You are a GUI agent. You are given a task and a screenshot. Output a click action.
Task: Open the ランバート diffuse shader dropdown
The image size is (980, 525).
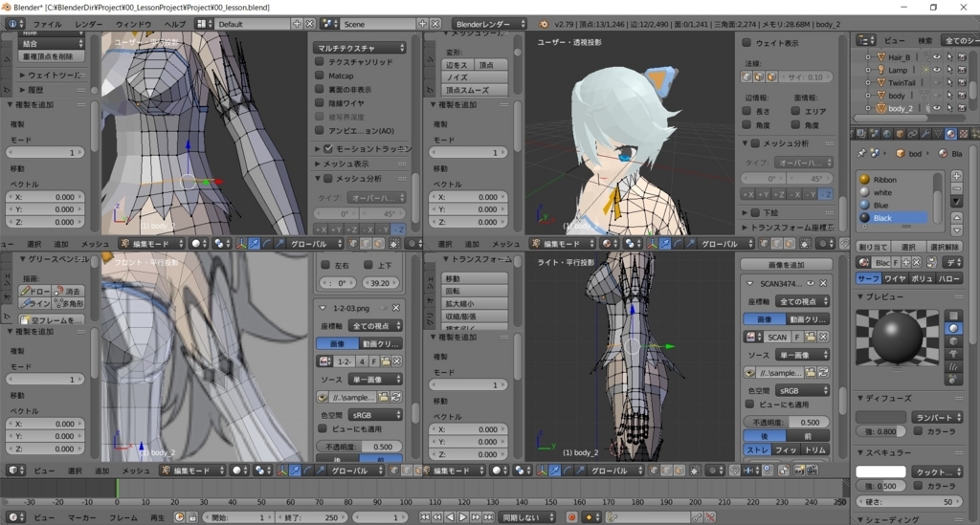[x=936, y=417]
